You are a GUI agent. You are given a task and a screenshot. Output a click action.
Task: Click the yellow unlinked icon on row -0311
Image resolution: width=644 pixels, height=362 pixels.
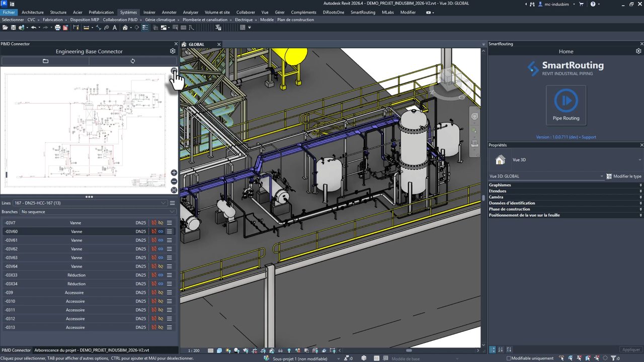click(161, 310)
